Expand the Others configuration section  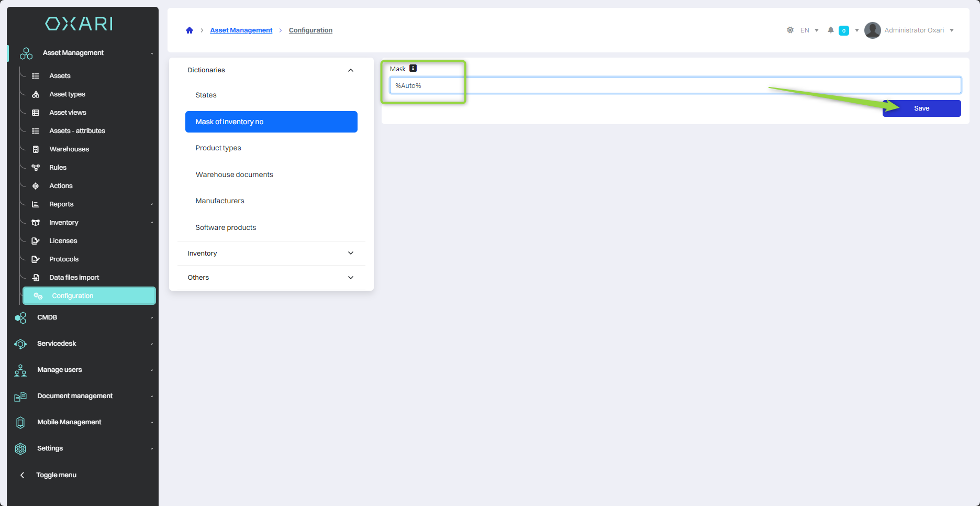point(350,278)
